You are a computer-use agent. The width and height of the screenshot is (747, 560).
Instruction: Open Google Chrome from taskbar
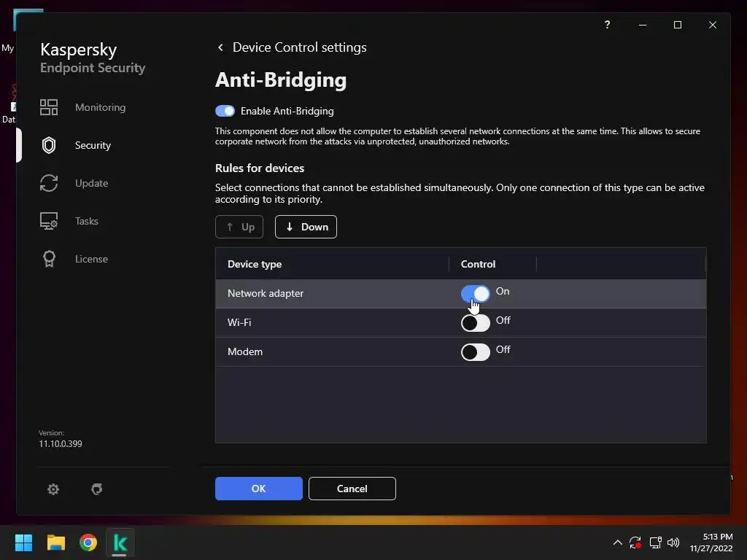88,542
